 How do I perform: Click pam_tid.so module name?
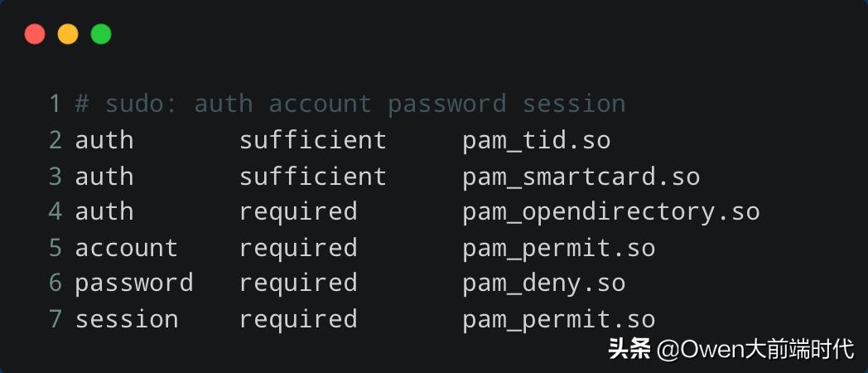(537, 141)
